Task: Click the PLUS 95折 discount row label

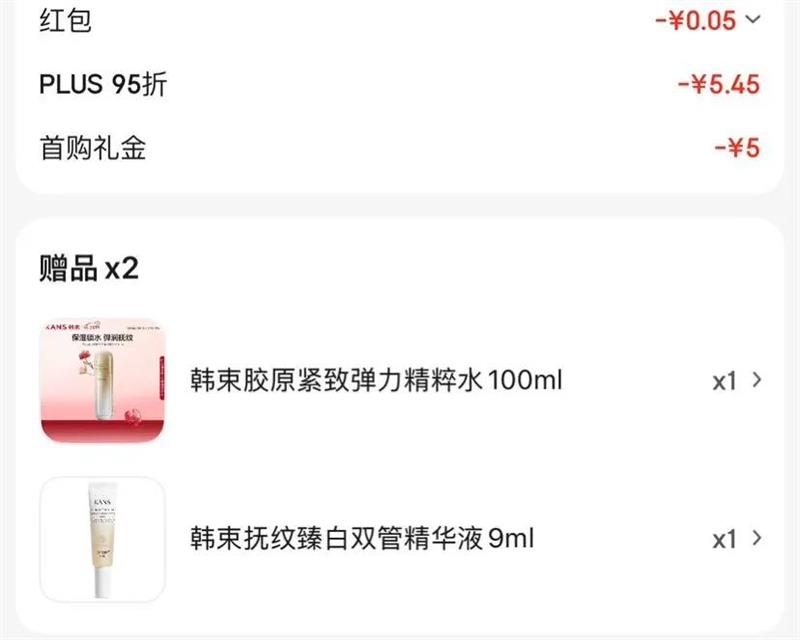Action: click(103, 84)
